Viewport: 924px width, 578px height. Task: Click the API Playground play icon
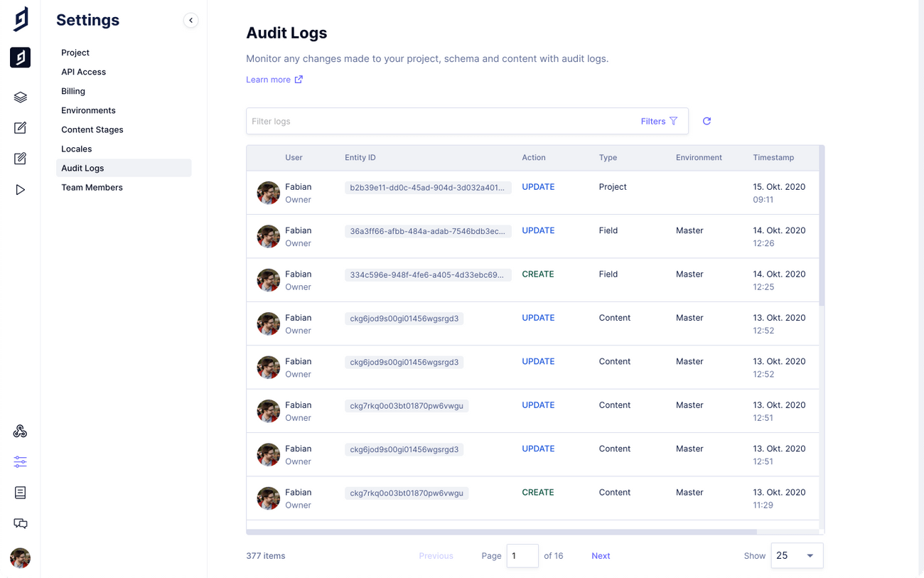(20, 190)
